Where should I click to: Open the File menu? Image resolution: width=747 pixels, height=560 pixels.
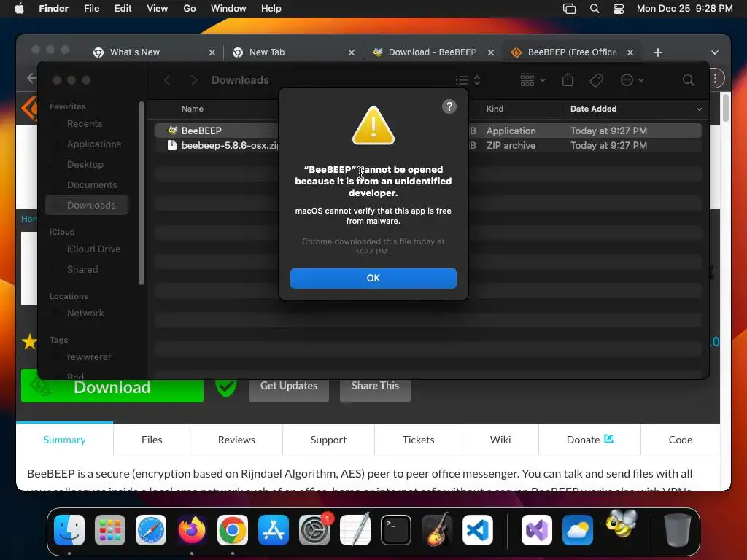91,8
